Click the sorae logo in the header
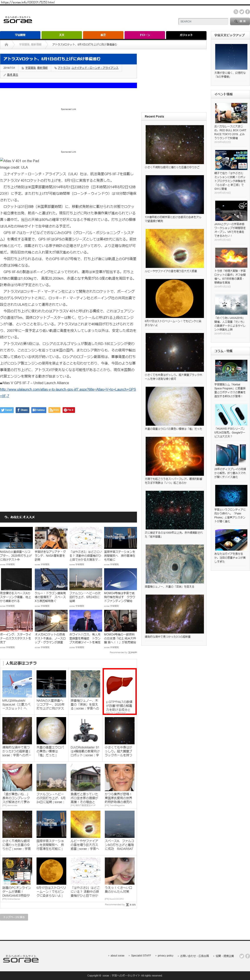The width and height of the screenshot is (250, 980). [x=18, y=20]
